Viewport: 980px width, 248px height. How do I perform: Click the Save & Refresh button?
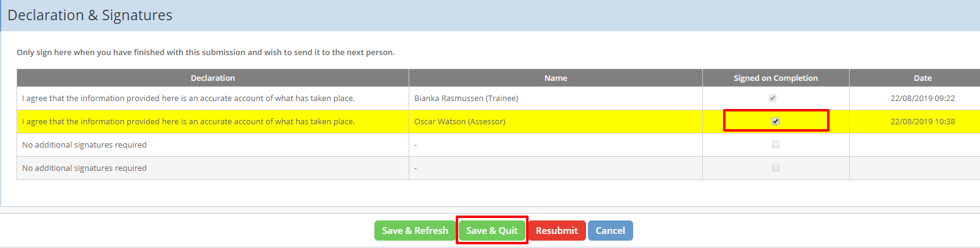415,231
